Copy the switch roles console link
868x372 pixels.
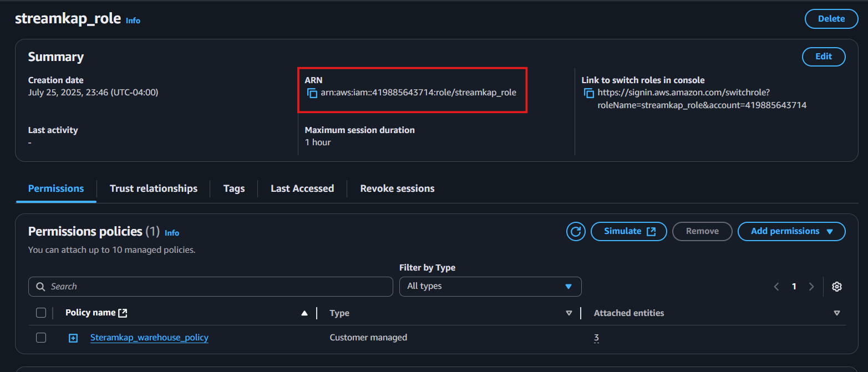[x=589, y=93]
